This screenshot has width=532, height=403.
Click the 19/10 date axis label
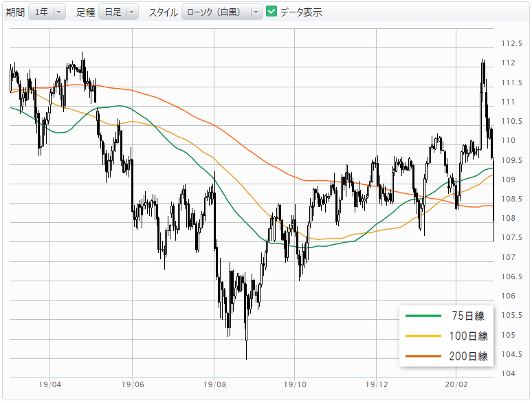(295, 384)
